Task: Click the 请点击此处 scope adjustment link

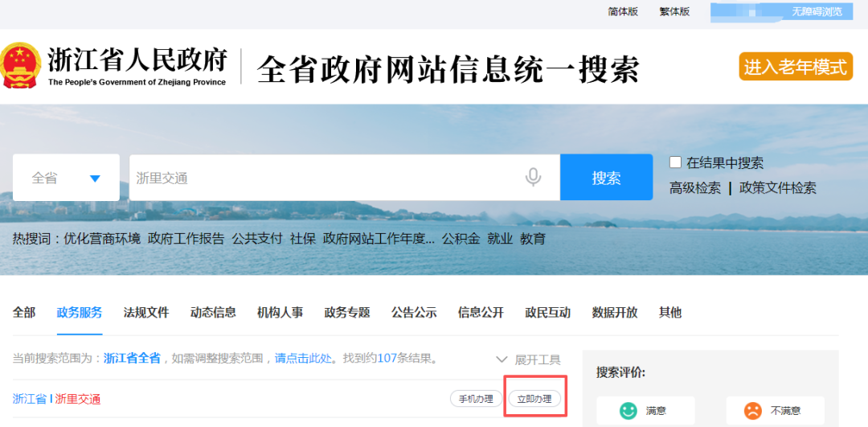Action: click(x=303, y=359)
